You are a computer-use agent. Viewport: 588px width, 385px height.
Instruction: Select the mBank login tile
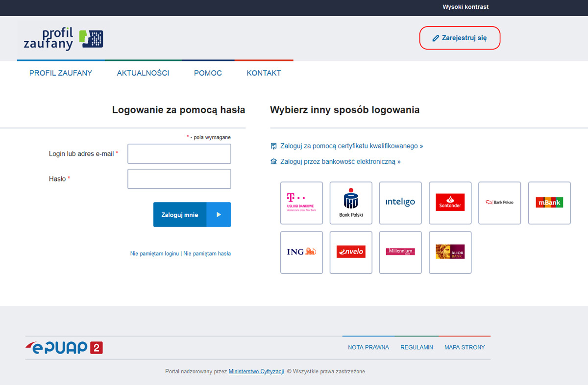[549, 203]
